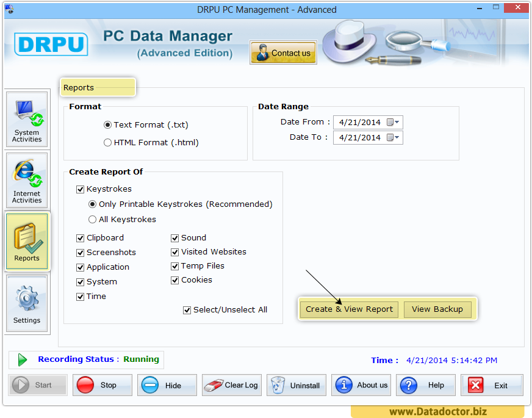Click the '4/21/2014 5:14:42 PM' time text
532x418 pixels.
451,360
